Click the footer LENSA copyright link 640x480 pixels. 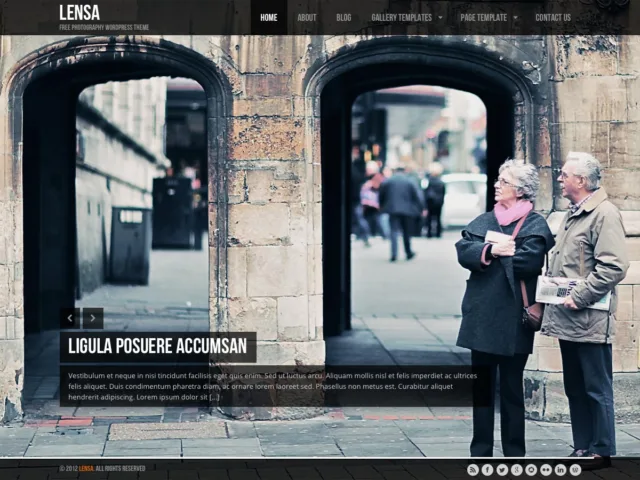point(86,469)
